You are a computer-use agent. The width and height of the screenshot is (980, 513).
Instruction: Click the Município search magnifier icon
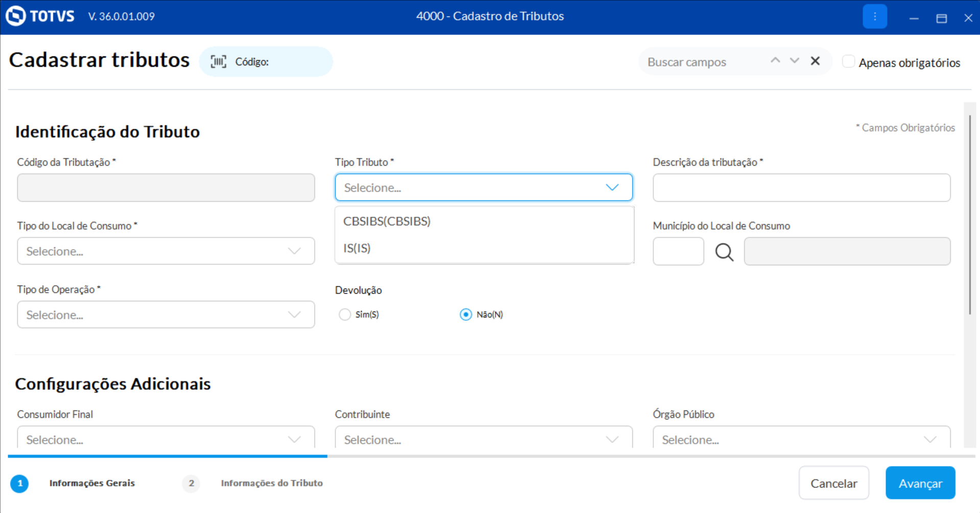point(724,252)
